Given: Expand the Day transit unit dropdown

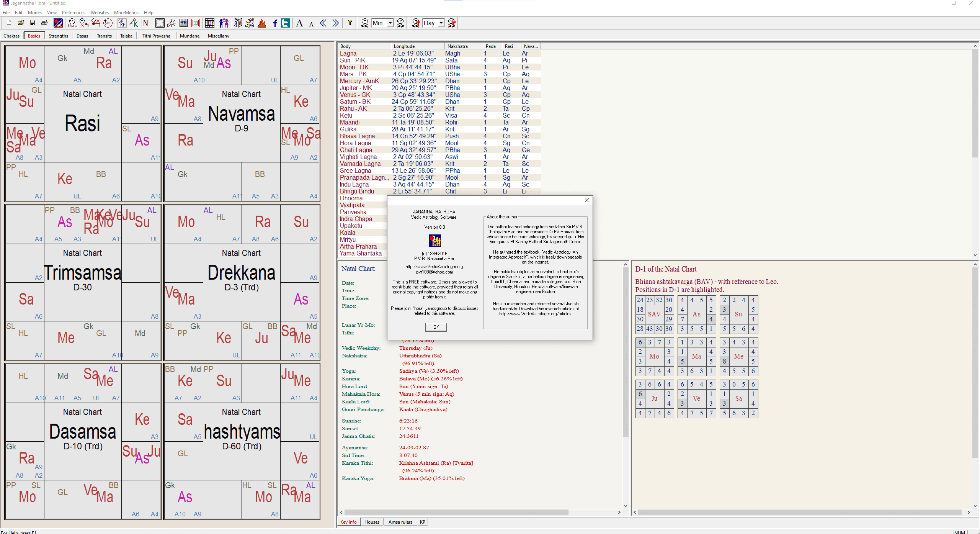Looking at the screenshot, I should (441, 23).
